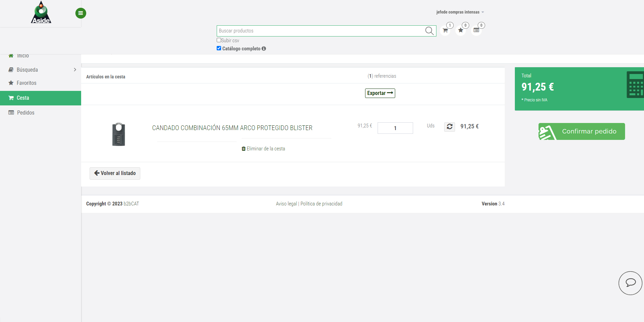Viewport: 644px width, 322px height.
Task: Refresh quantity with the update icon
Action: (450, 127)
